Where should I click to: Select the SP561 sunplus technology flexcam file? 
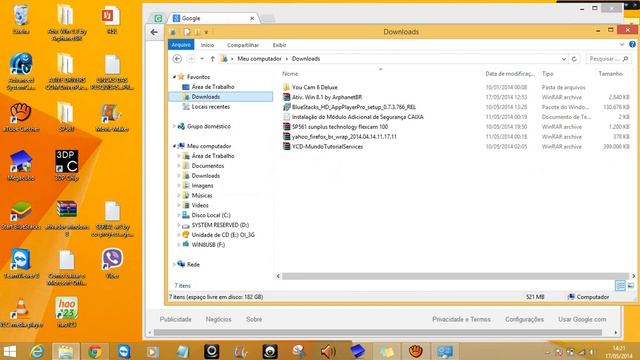click(336, 127)
